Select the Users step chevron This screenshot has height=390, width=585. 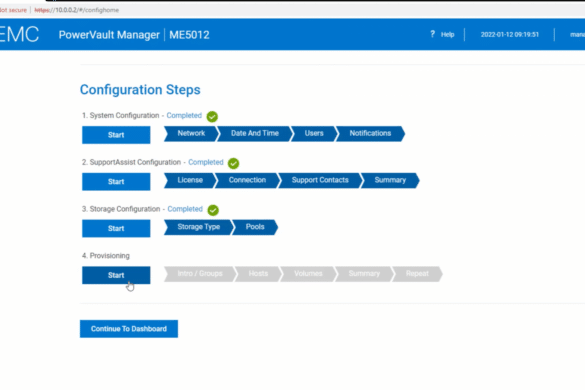coord(314,134)
